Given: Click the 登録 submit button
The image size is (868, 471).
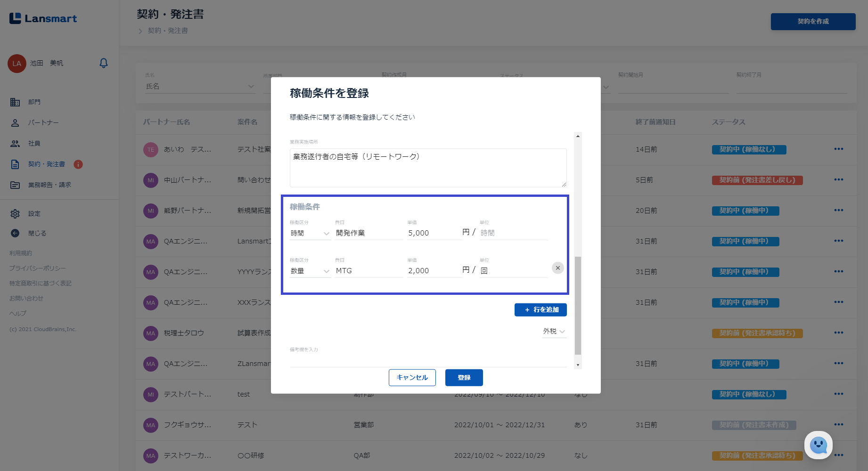Looking at the screenshot, I should click(464, 378).
